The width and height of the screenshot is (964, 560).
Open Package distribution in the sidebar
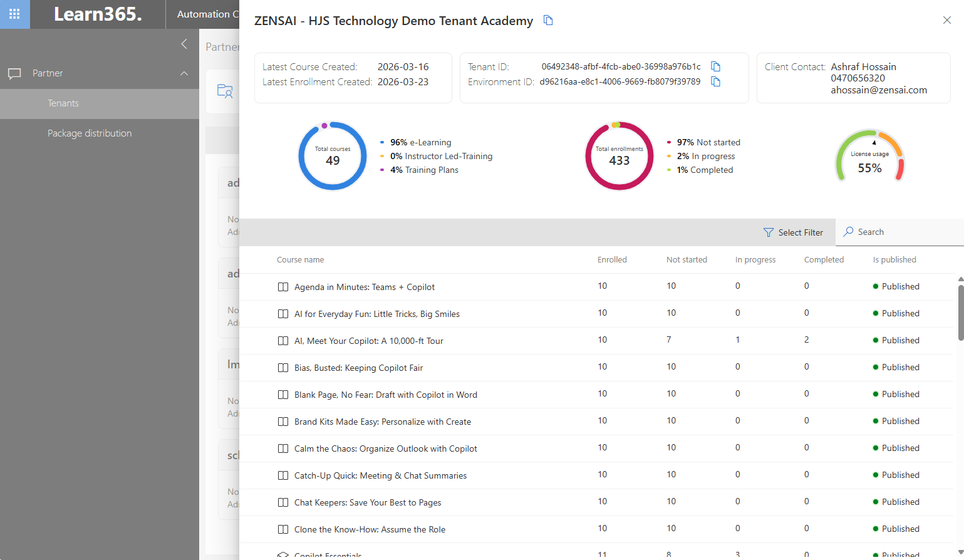point(100,133)
